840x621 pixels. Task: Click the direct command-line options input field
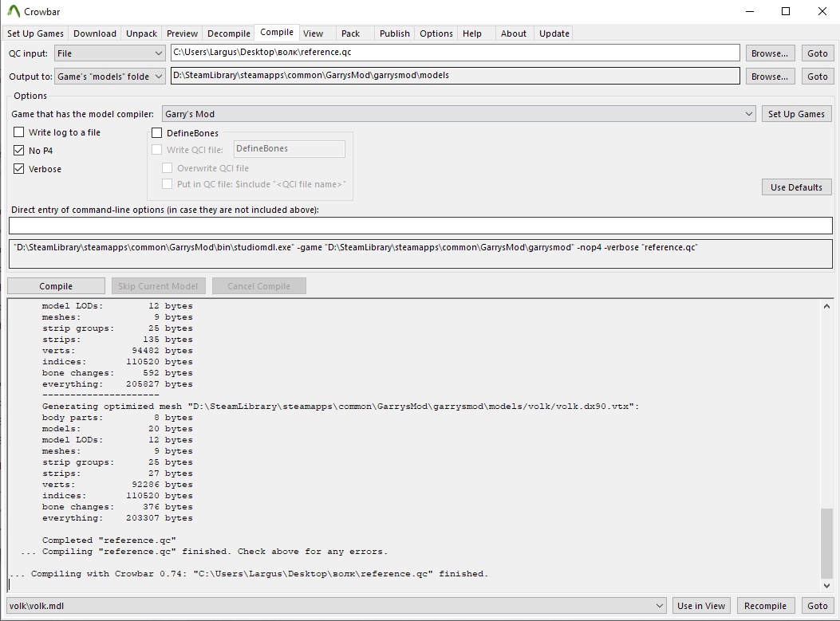click(420, 226)
